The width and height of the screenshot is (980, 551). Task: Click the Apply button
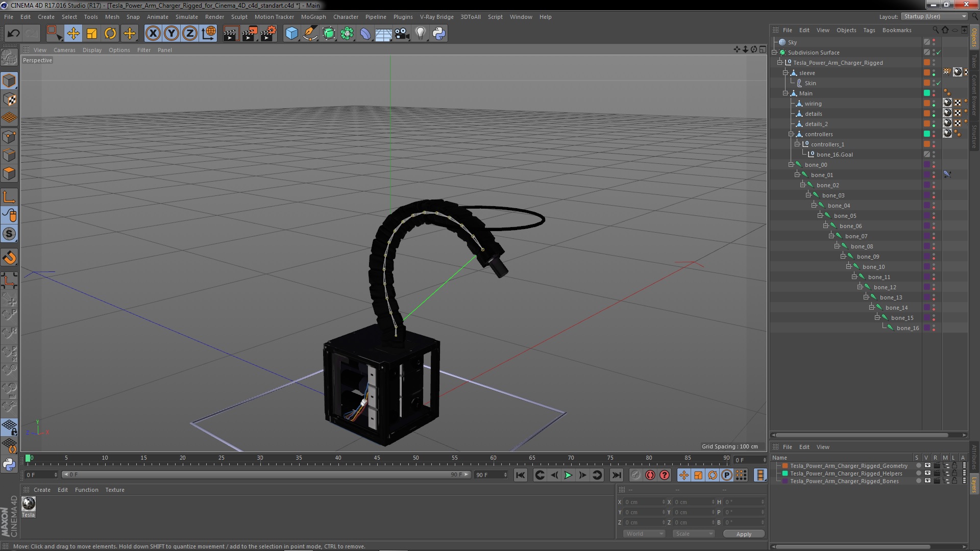point(744,534)
